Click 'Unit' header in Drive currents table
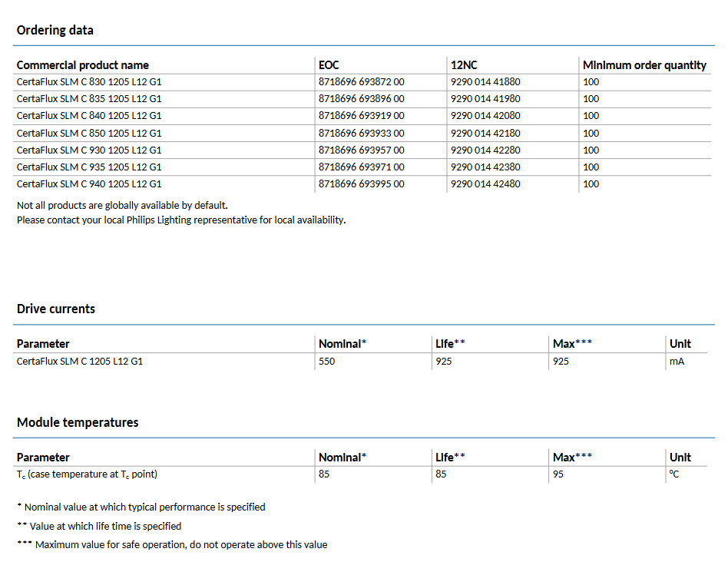Image resolution: width=728 pixels, height=575 pixels. (680, 344)
